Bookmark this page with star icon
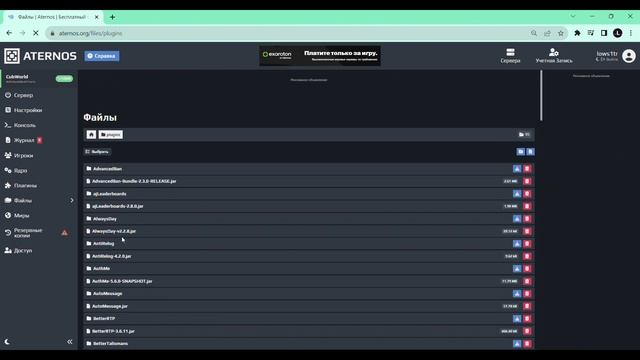Screen dimensions: 640x360 pos(561,33)
